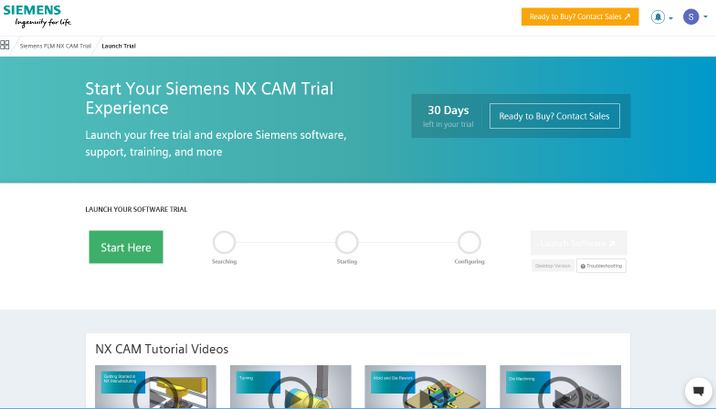Image resolution: width=716 pixels, height=409 pixels.
Task: Play the Turning tutorial video
Action: click(290, 387)
